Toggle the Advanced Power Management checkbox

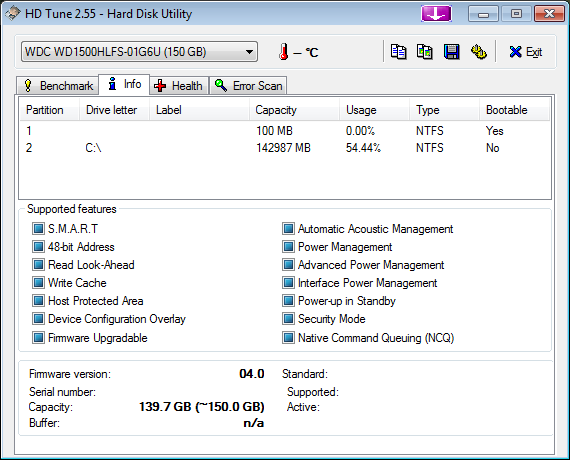point(288,264)
